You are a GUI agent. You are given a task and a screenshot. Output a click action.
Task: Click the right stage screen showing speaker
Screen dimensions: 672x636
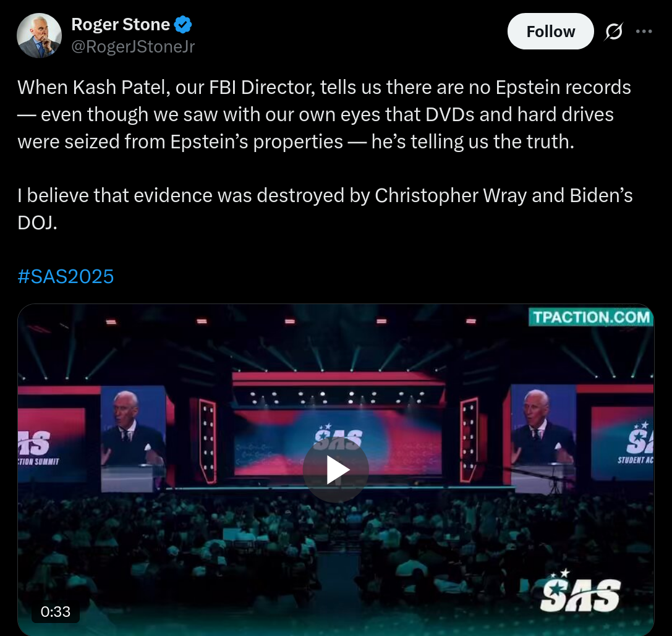pos(543,437)
